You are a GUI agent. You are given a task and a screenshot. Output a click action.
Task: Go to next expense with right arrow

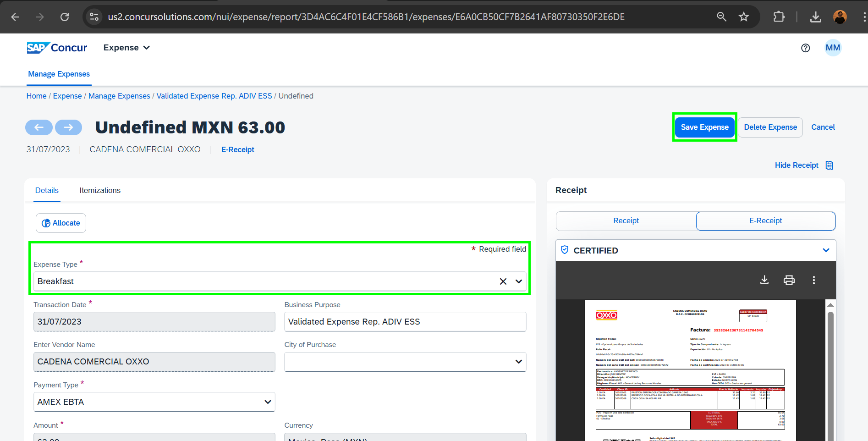pyautogui.click(x=68, y=127)
